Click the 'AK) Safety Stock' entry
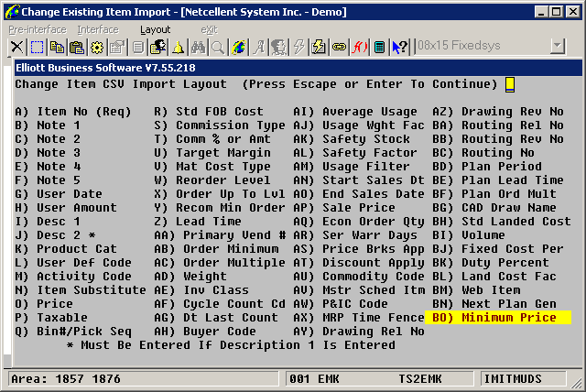This screenshot has height=392, width=586. [352, 139]
